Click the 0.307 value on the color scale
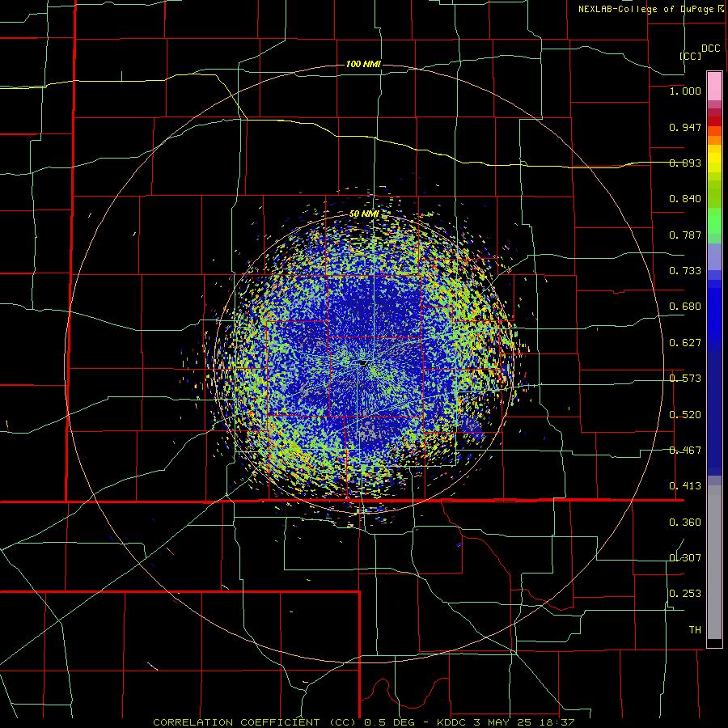The image size is (728, 728). point(685,558)
